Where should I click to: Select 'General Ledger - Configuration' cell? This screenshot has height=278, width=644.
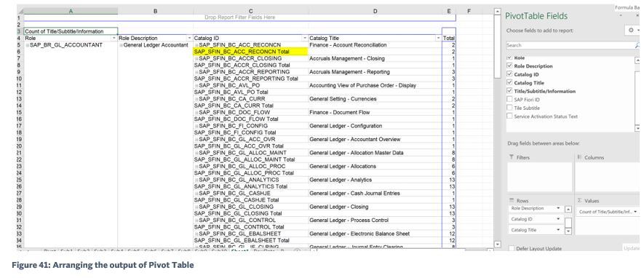(375, 126)
